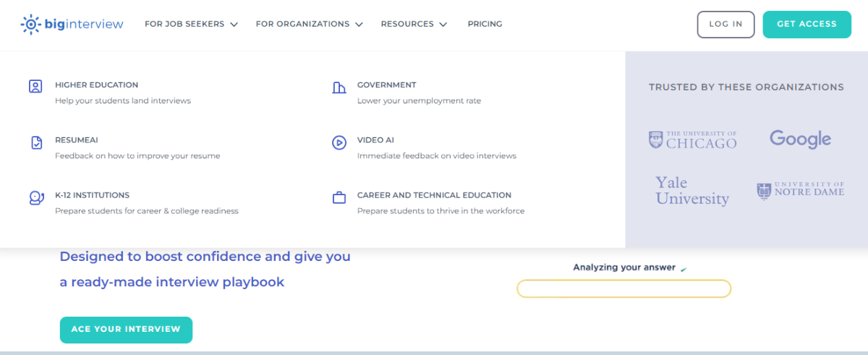This screenshot has width=868, height=355.
Task: Click the ResumeAI document icon
Action: click(36, 142)
